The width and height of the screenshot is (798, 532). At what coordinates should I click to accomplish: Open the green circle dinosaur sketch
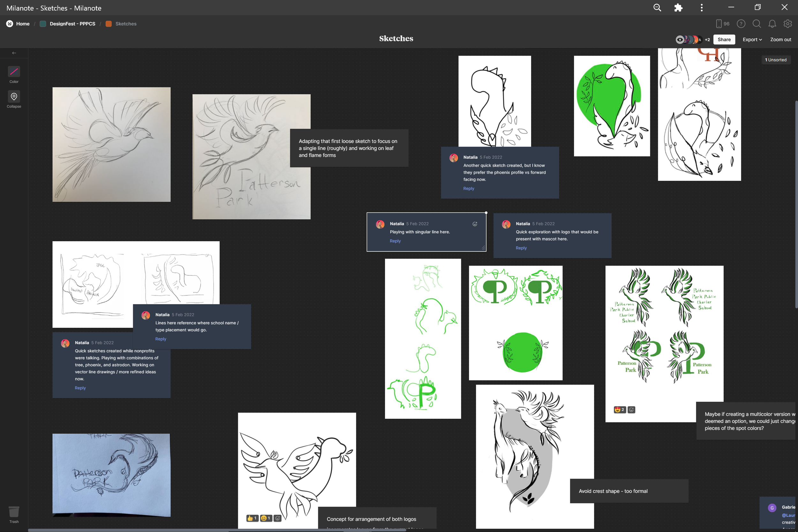(x=612, y=106)
